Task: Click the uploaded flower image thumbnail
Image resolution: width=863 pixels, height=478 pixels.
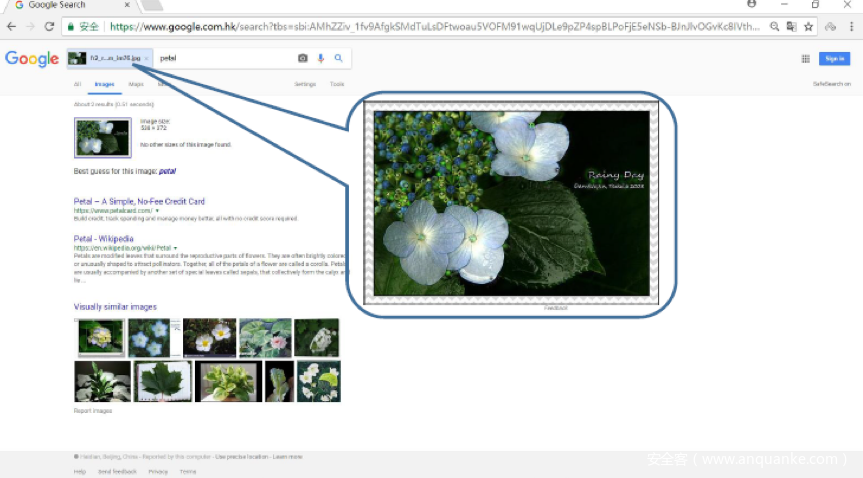Action: pos(102,138)
